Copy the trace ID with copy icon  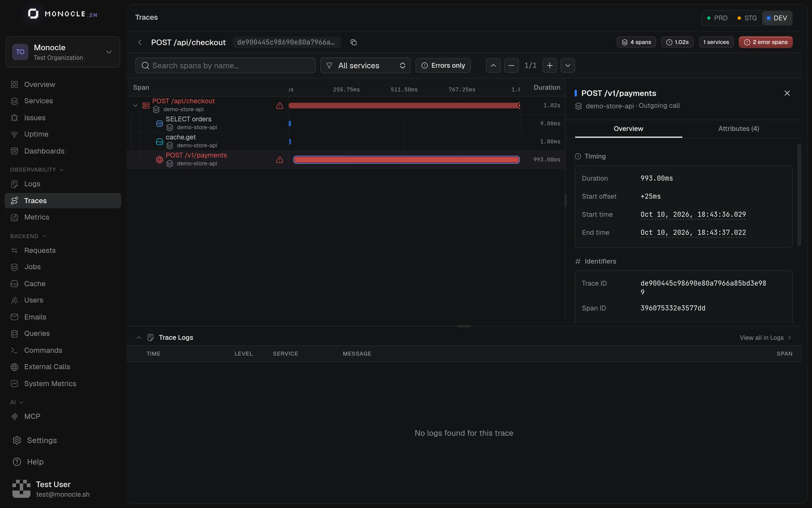pyautogui.click(x=353, y=42)
